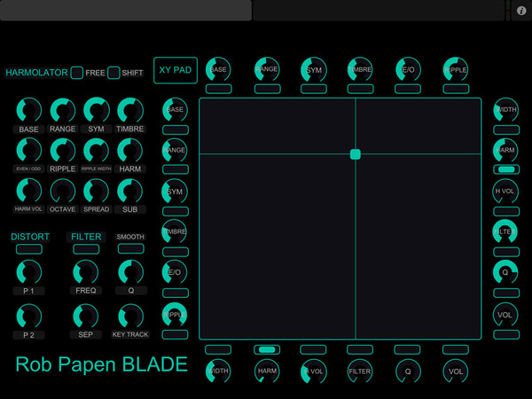Image resolution: width=532 pixels, height=399 pixels.
Task: Click RANGE knob in row above XY pad
Action: 267,69
